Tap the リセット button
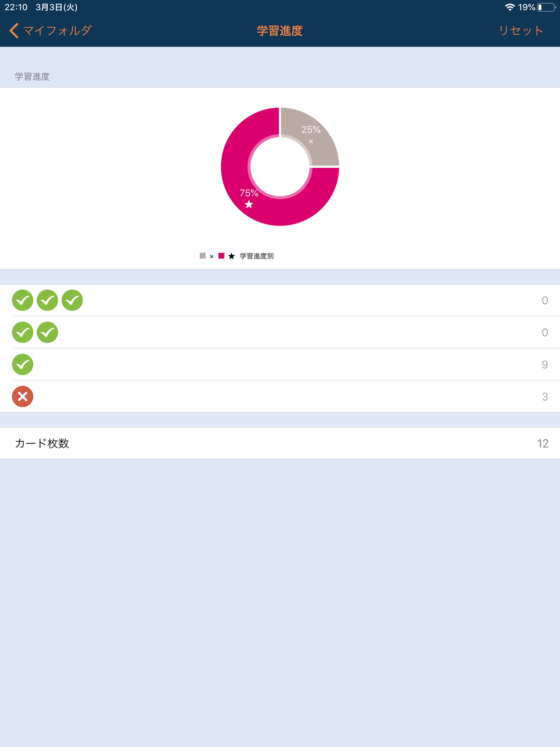Image resolution: width=560 pixels, height=747 pixels. click(521, 31)
